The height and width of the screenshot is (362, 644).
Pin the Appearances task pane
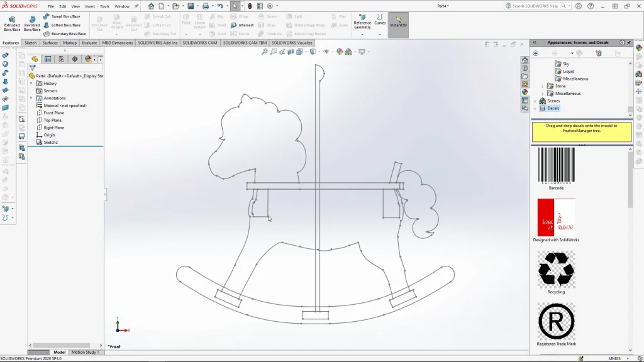click(x=629, y=42)
